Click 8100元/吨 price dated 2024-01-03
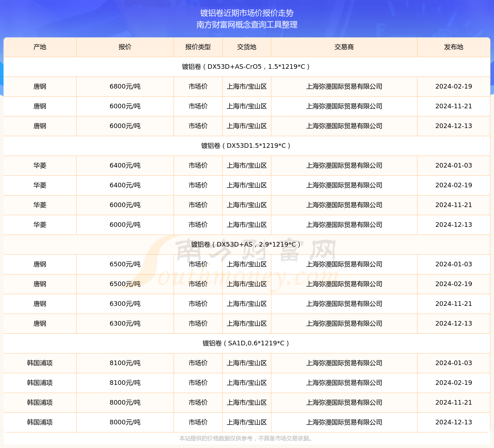The height and width of the screenshot is (448, 494). pyautogui.click(x=125, y=363)
